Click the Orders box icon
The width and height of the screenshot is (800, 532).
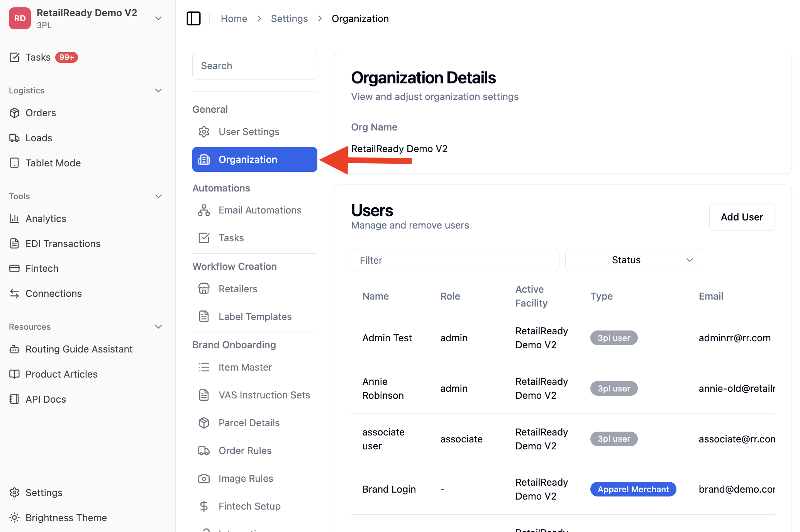[14, 113]
